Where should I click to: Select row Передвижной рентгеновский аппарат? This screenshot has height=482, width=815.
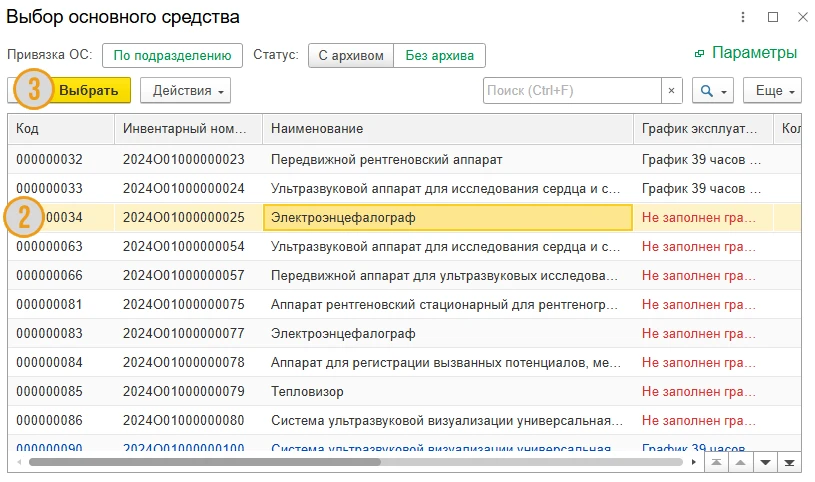[404, 159]
